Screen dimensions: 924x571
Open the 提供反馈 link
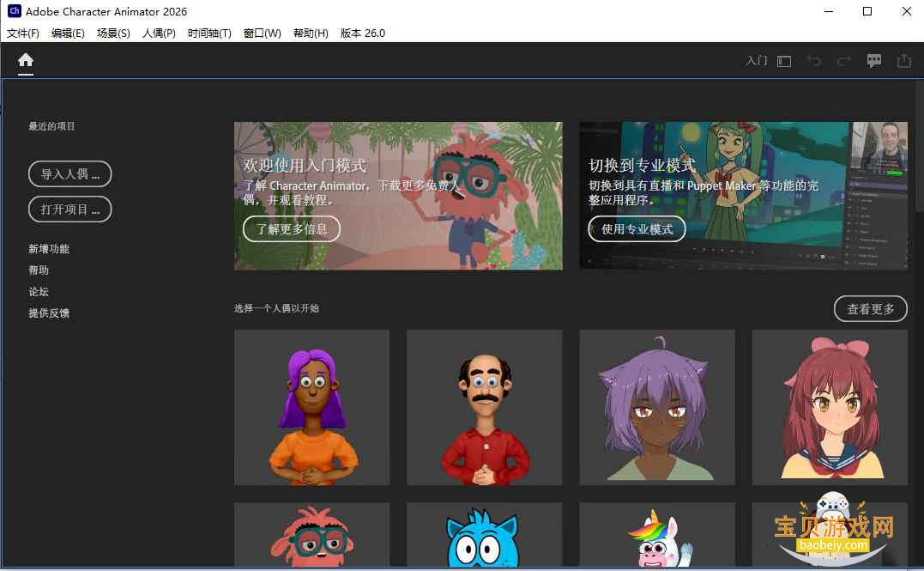(x=49, y=313)
